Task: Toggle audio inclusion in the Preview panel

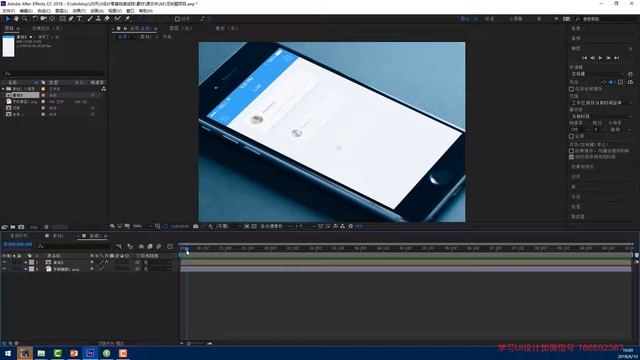Action: coord(612,82)
